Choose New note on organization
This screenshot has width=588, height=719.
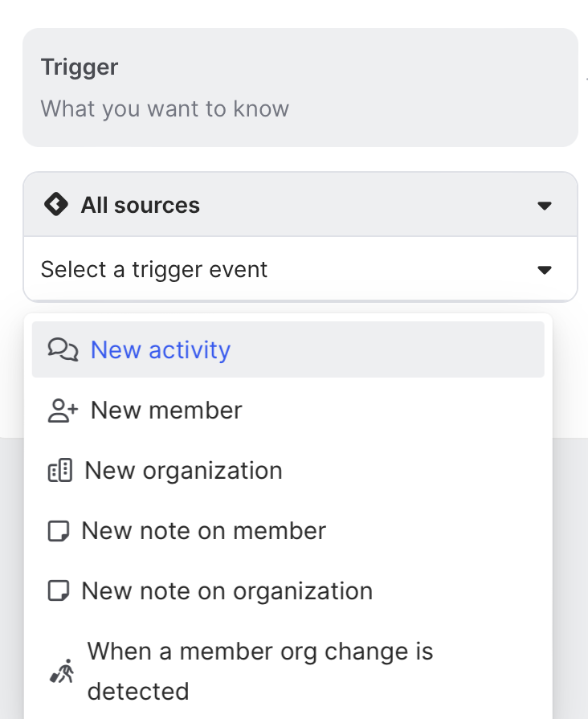227,591
